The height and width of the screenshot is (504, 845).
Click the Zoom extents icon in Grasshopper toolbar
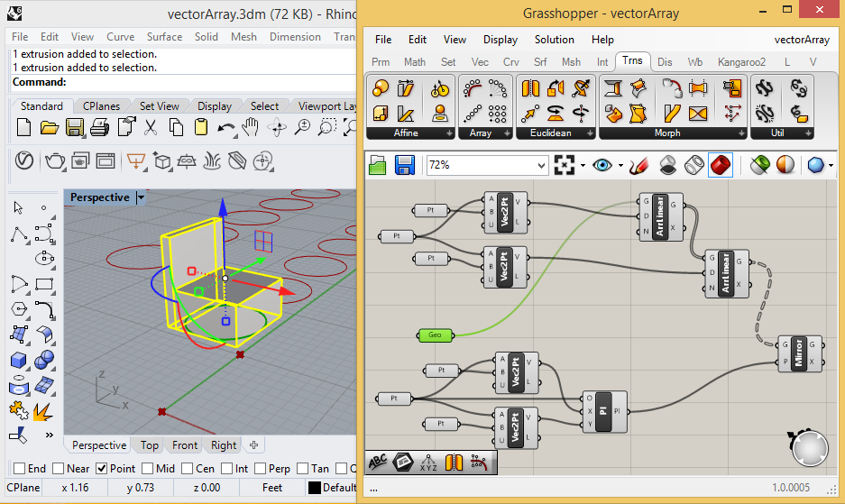565,165
